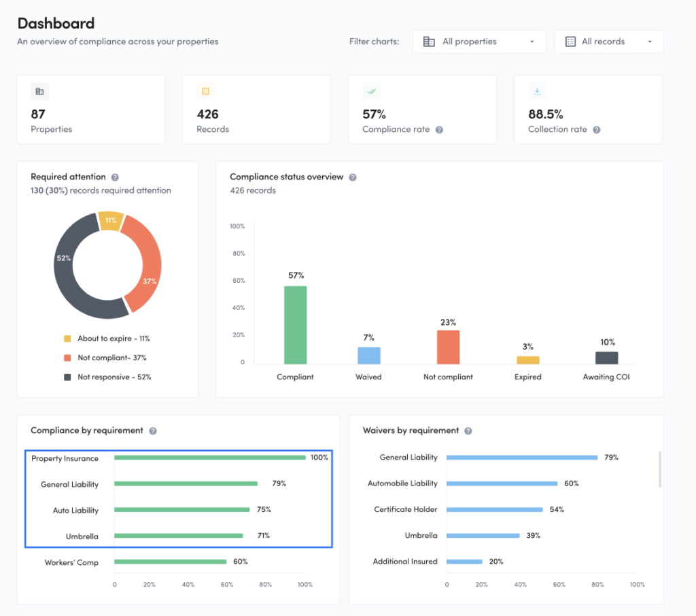Click the General Liability 79% waivers bar
Screen dimensions: 696x616
point(522,458)
